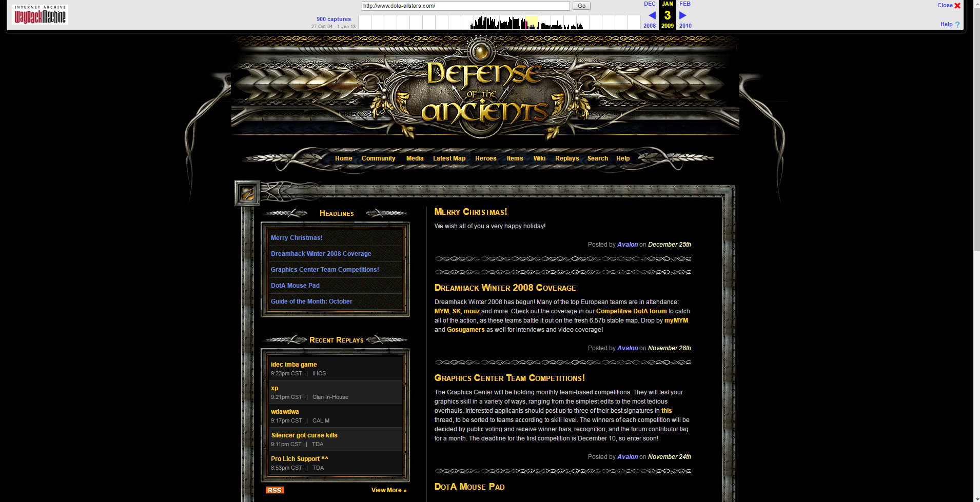Viewport: 980px width, 502px height.
Task: Open the Help item in site navigation
Action: point(623,158)
